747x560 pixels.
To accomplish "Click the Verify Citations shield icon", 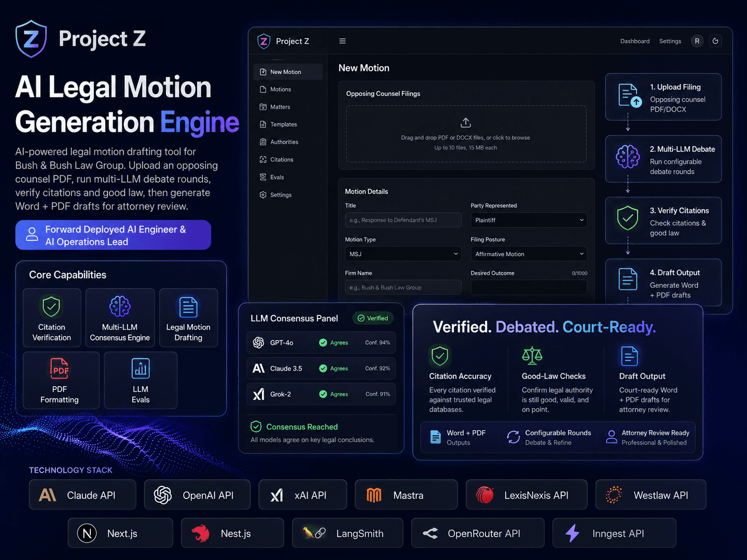I will [627, 218].
